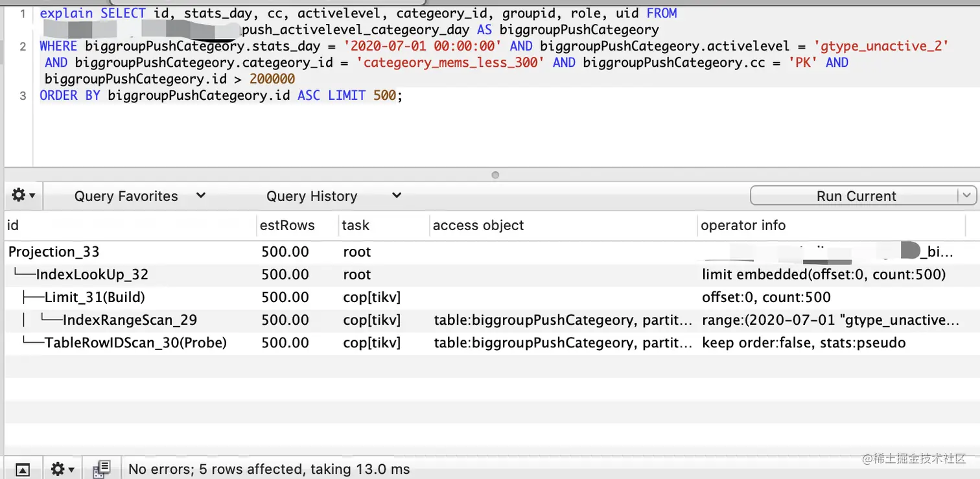Open the Query Favorites dropdown
Viewport: 980px width, 479px height.
click(139, 196)
